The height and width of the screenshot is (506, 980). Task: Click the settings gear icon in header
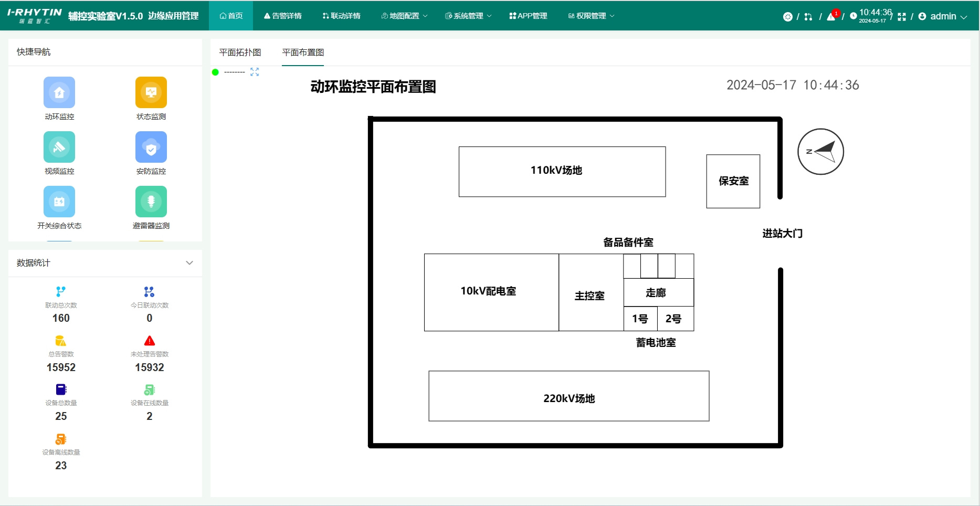pos(787,16)
